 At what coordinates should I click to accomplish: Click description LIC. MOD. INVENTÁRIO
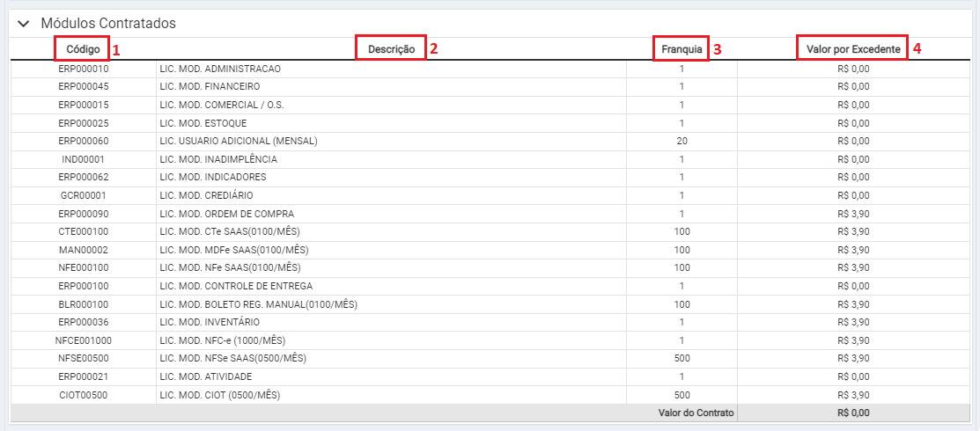click(x=210, y=322)
